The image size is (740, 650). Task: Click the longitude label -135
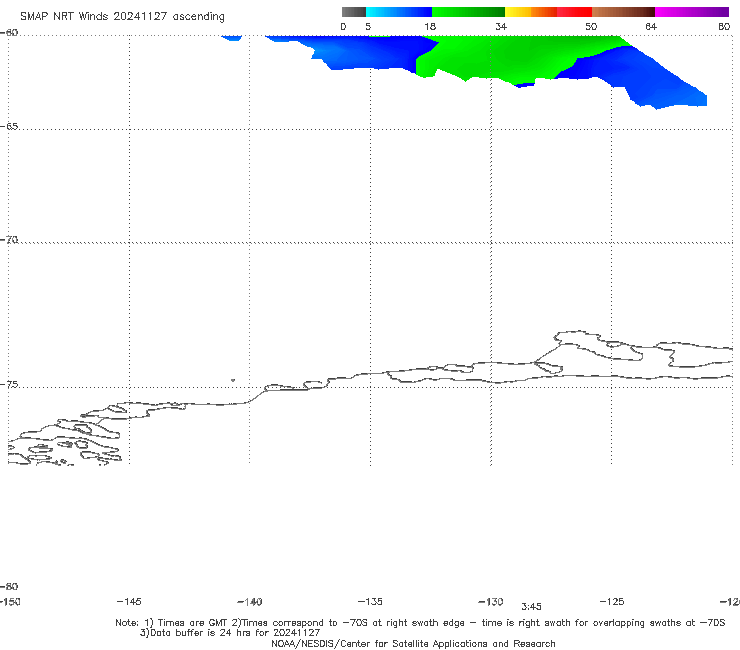[x=370, y=601]
